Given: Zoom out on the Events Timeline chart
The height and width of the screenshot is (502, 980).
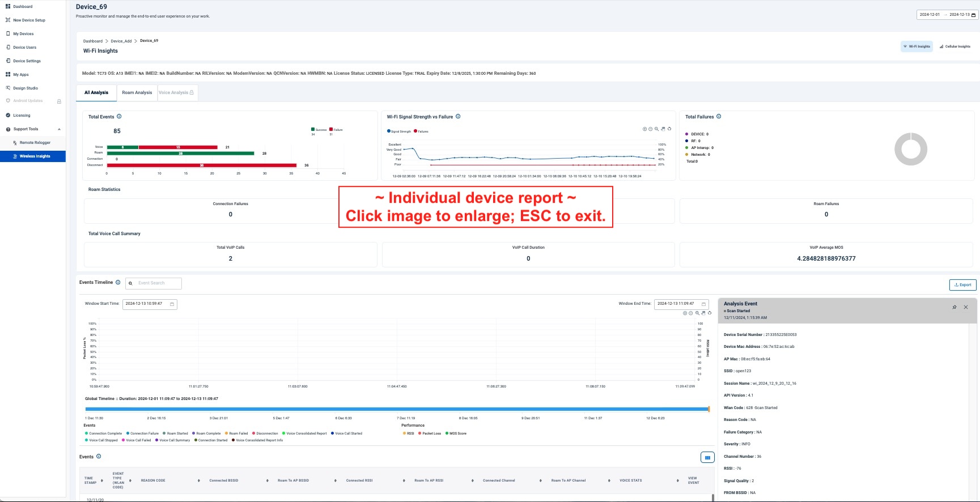Looking at the screenshot, I should click(691, 313).
